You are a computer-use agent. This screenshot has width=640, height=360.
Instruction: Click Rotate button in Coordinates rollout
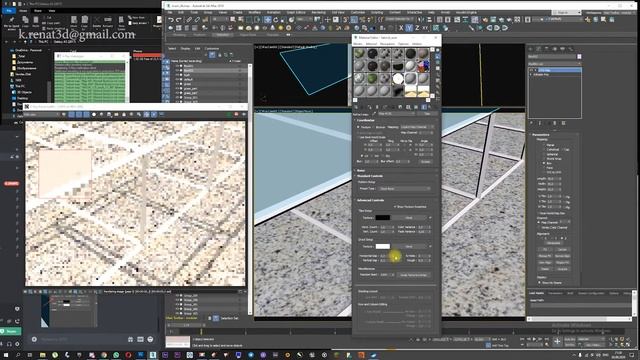426,162
